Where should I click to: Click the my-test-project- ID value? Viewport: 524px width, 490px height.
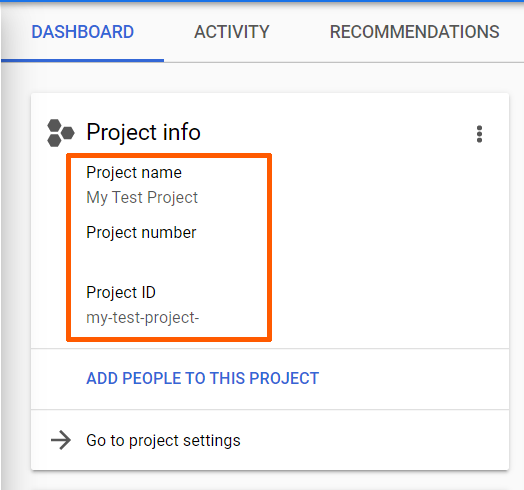143,318
